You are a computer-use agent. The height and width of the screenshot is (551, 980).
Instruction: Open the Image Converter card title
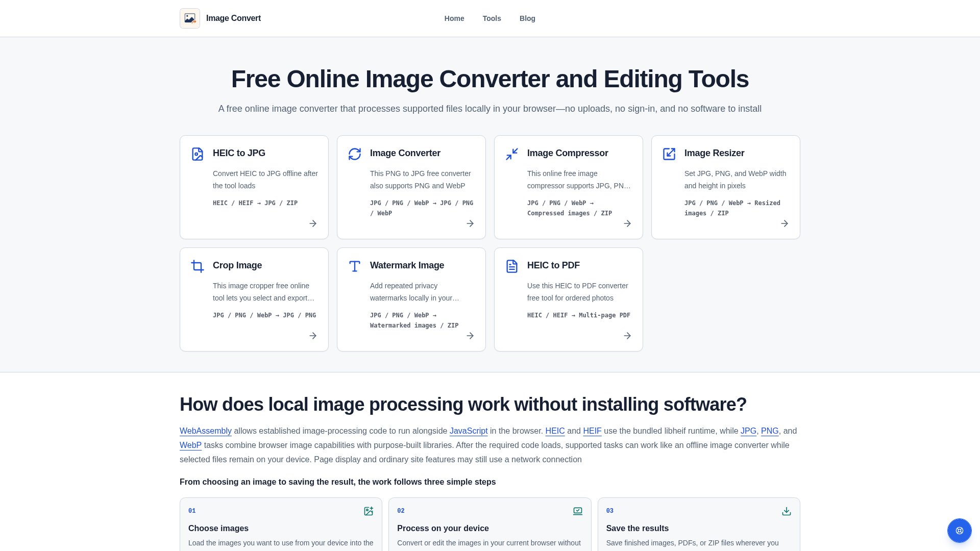(405, 153)
